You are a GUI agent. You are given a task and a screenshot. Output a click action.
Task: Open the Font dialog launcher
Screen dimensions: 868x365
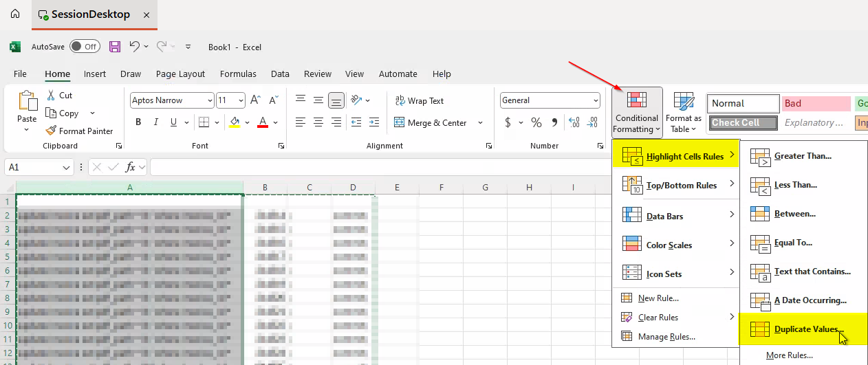point(281,146)
